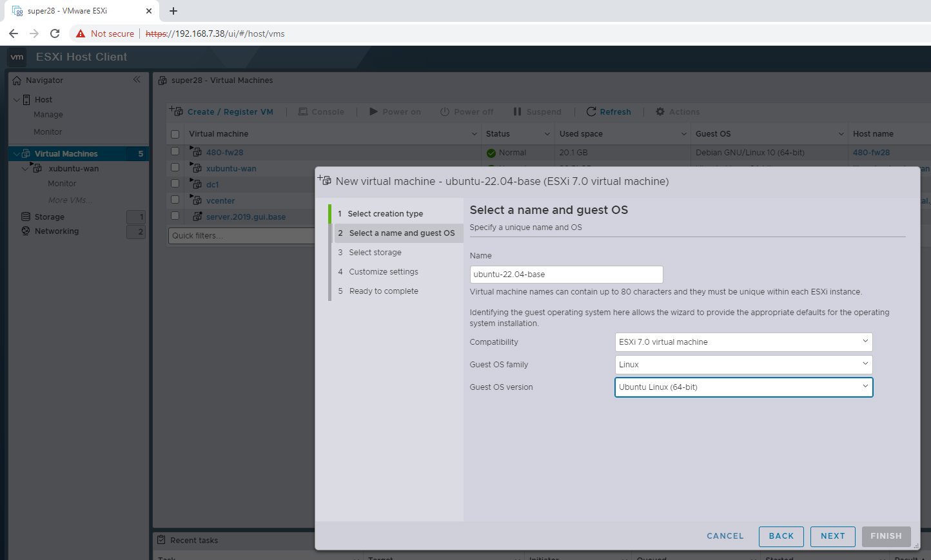Click the VM icon beside vcenter
This screenshot has width=931, height=560.
pos(196,200)
